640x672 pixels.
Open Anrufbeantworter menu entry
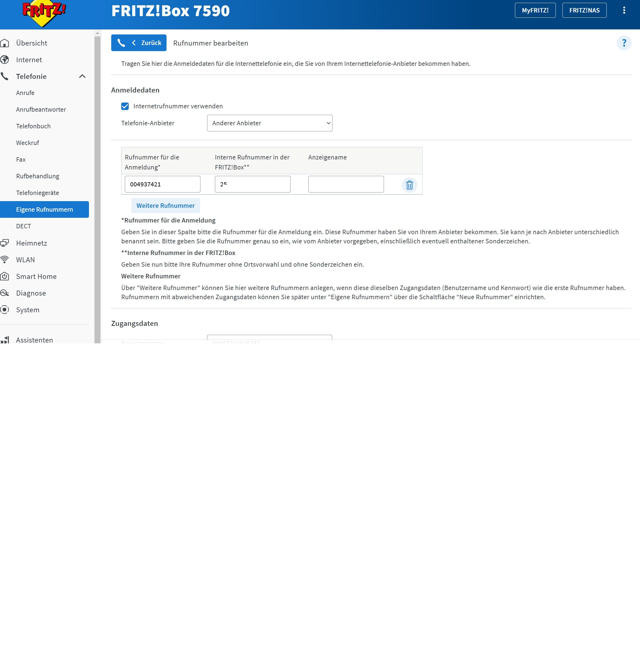[41, 109]
